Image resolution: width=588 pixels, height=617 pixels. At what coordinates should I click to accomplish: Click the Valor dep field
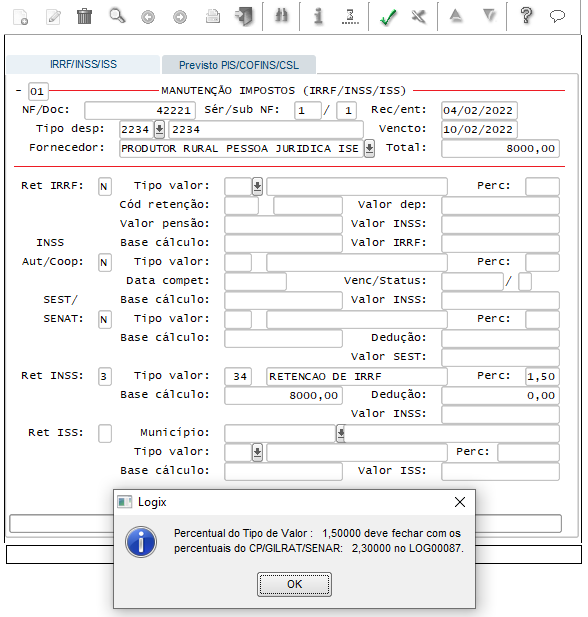pos(500,205)
